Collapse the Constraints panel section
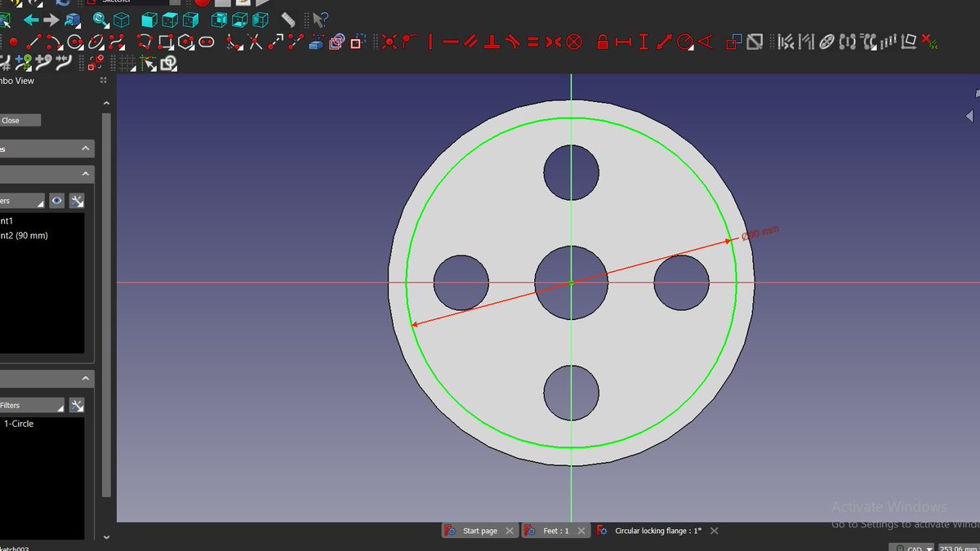Screen dimensions: 980x551 tap(86, 174)
